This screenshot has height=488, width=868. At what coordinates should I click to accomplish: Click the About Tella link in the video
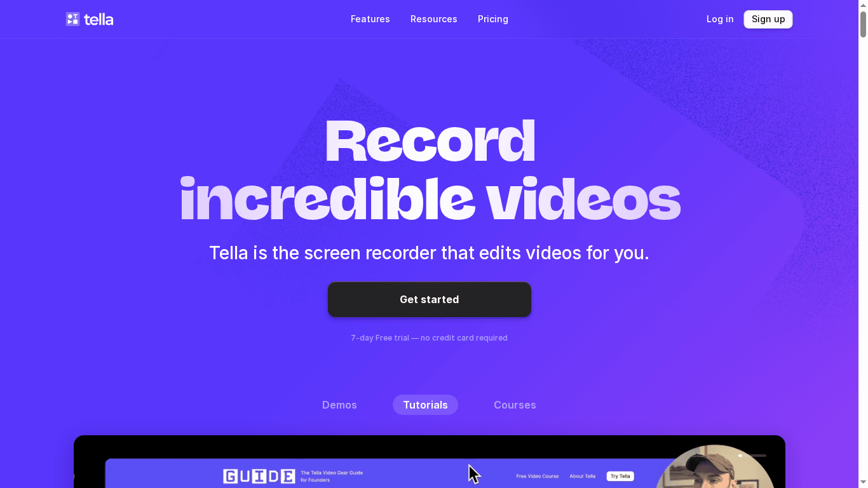tap(582, 476)
